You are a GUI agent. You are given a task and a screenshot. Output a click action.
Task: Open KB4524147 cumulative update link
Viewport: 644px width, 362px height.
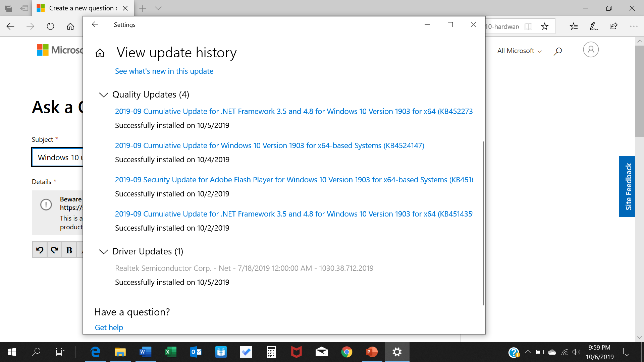(x=269, y=145)
